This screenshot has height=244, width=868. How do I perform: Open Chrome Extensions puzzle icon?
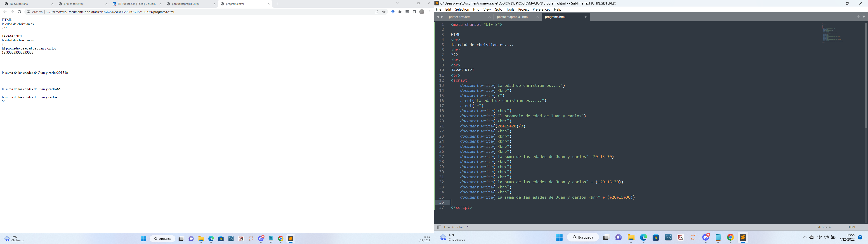(400, 12)
